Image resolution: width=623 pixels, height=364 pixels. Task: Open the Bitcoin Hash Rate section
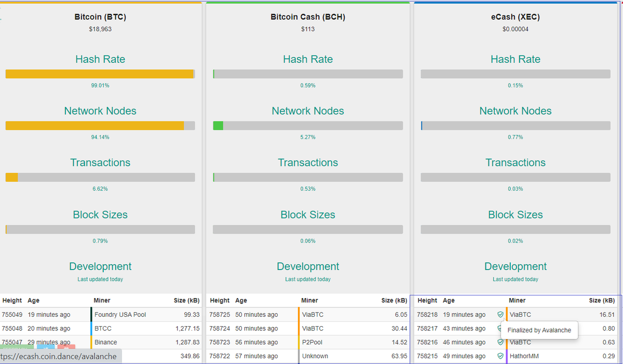[100, 59]
